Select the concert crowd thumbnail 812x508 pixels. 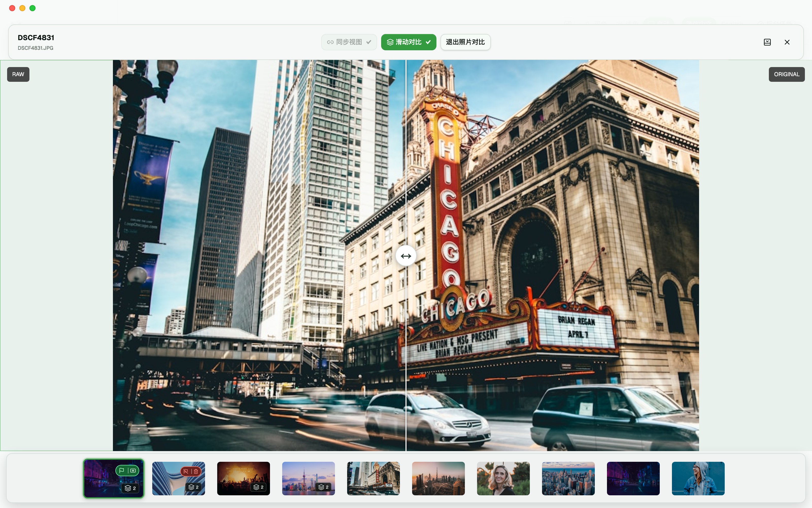pyautogui.click(x=244, y=478)
